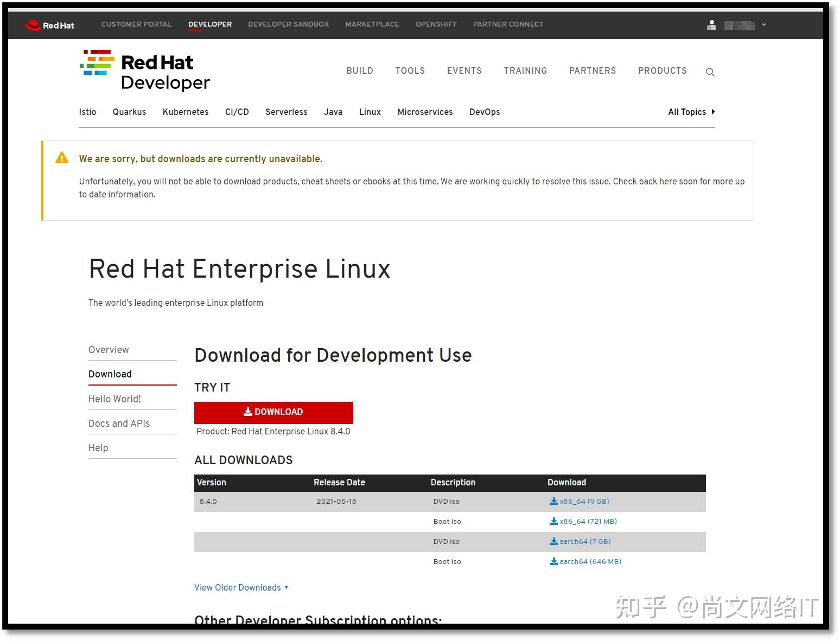Switch to the DEVELOPER section in top bar
840x641 pixels.
[x=210, y=24]
